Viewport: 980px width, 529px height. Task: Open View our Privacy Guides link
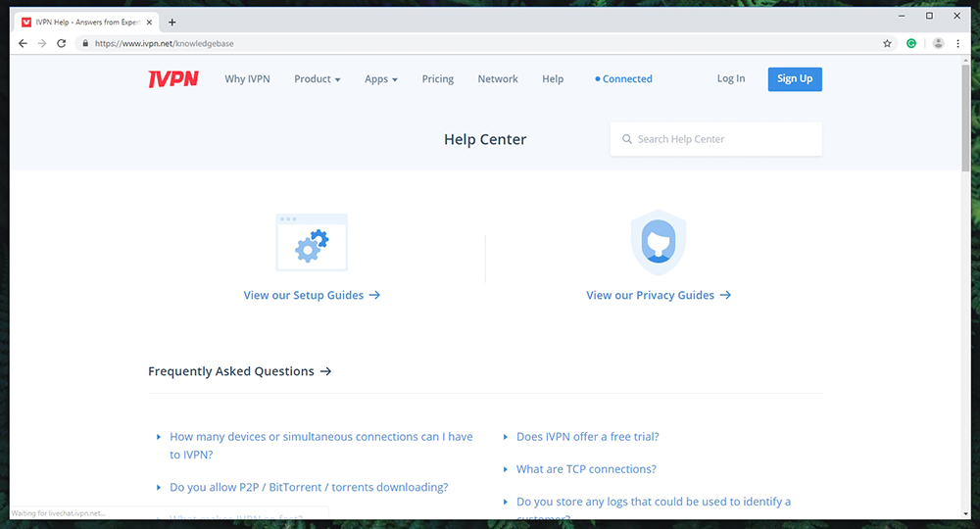point(659,295)
